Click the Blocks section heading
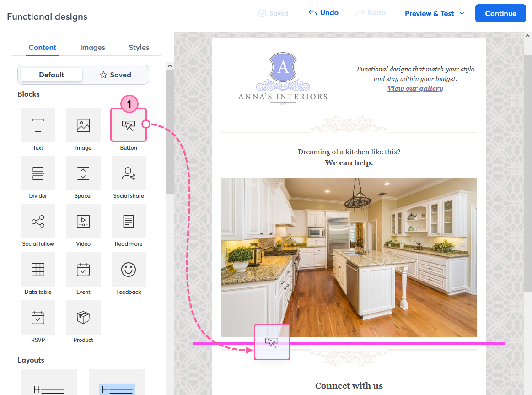The height and width of the screenshot is (395, 532). pyautogui.click(x=28, y=94)
